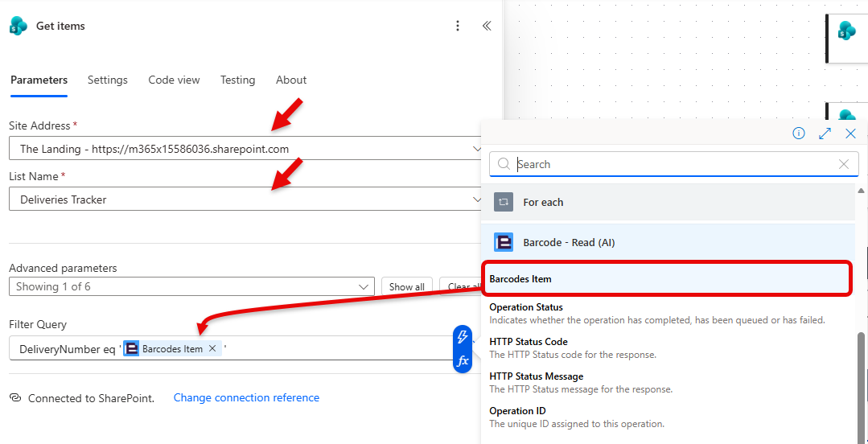Expand the List Name dropdown
This screenshot has width=868, height=444.
(476, 199)
